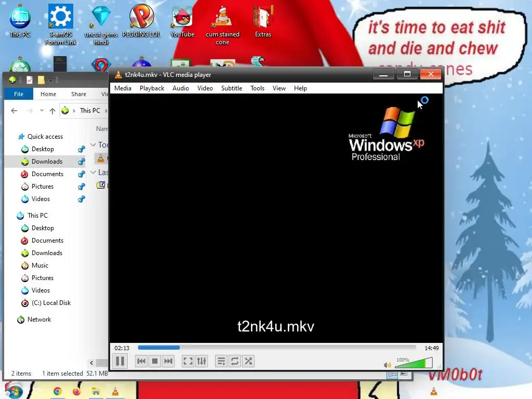Launch Chrome from taskbar

[57, 392]
